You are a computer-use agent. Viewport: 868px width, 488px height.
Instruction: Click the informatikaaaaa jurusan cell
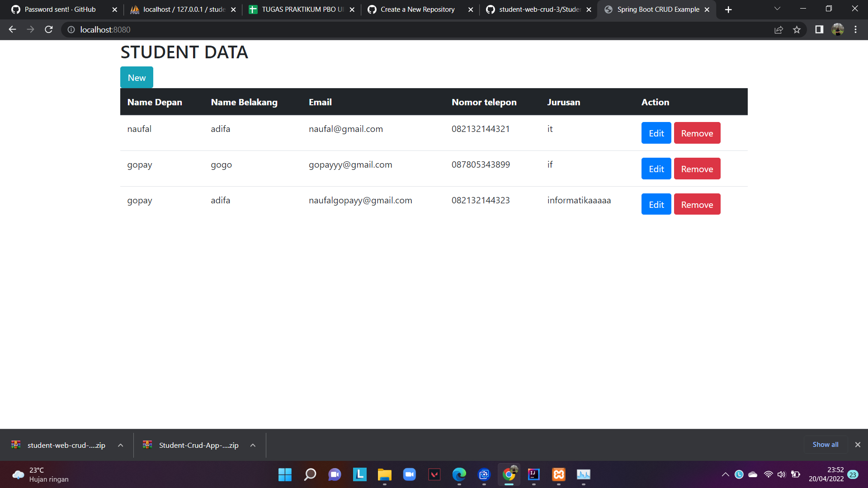coord(579,200)
